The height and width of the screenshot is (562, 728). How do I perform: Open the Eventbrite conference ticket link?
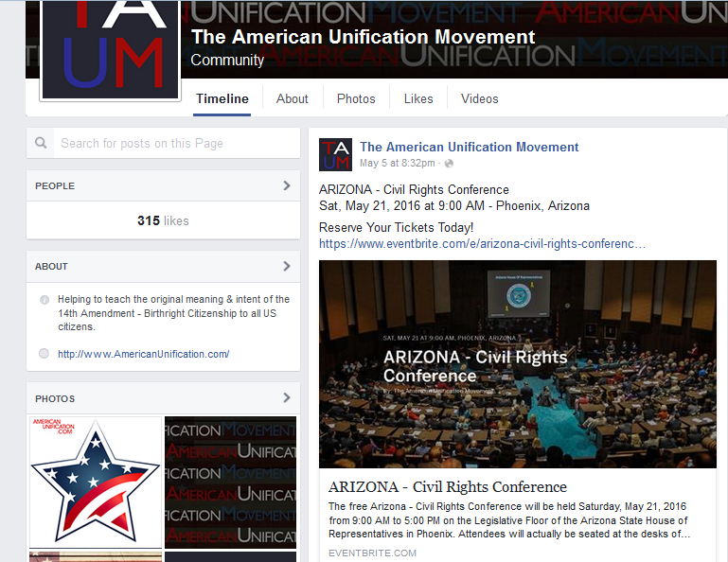click(482, 244)
